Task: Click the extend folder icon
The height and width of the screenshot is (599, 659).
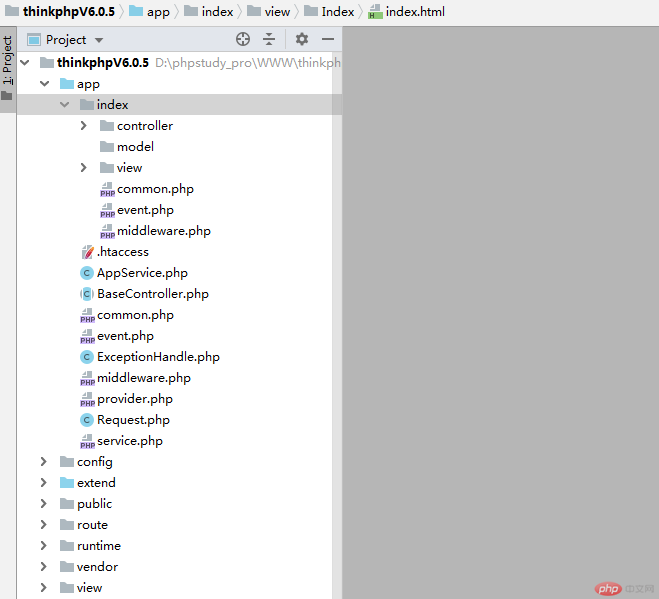Action: (x=67, y=483)
